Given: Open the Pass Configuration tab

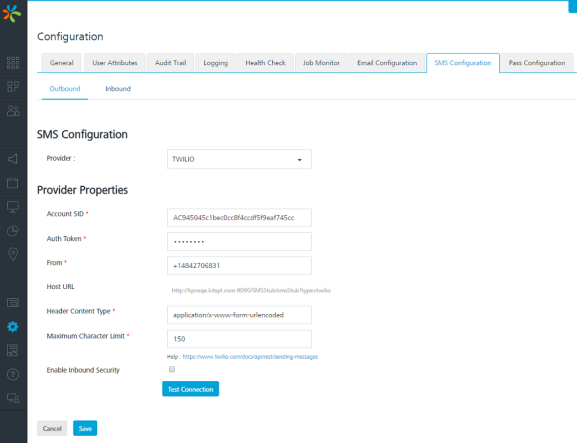Looking at the screenshot, I should (x=537, y=63).
